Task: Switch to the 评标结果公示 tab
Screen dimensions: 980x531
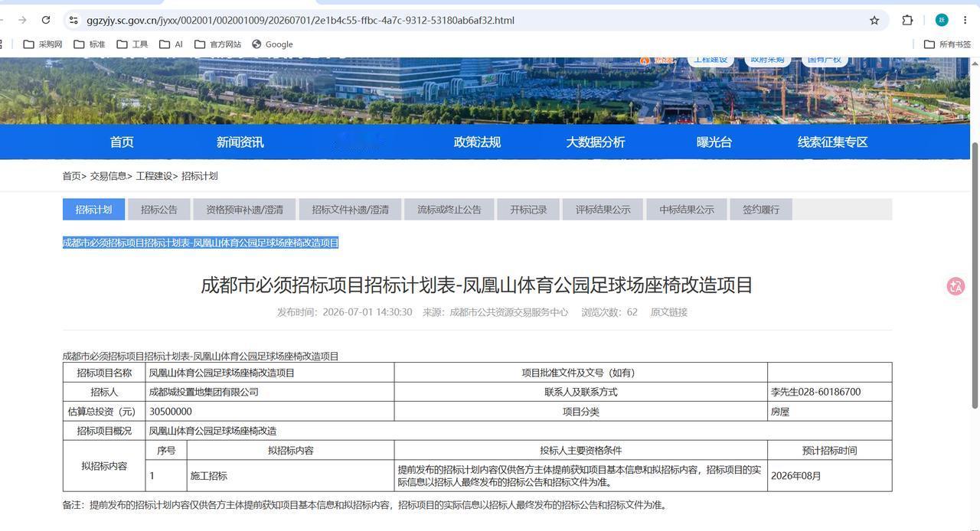Action: point(603,210)
